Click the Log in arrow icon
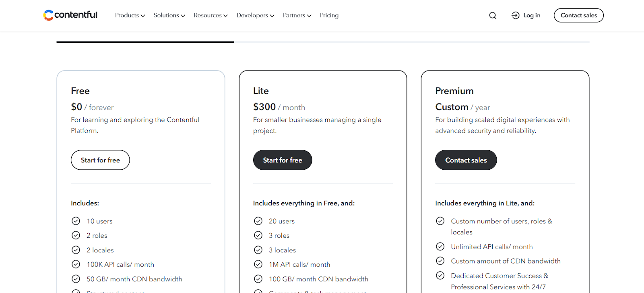The image size is (644, 293). [515, 15]
